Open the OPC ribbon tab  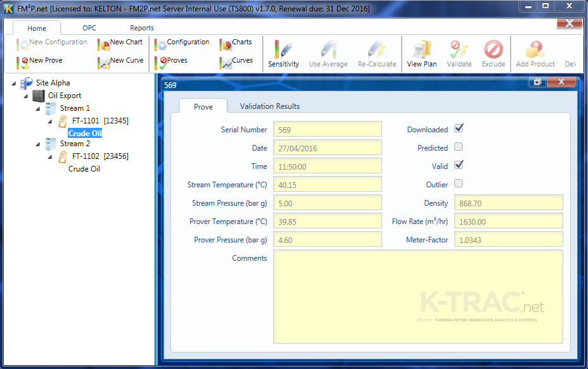click(89, 28)
